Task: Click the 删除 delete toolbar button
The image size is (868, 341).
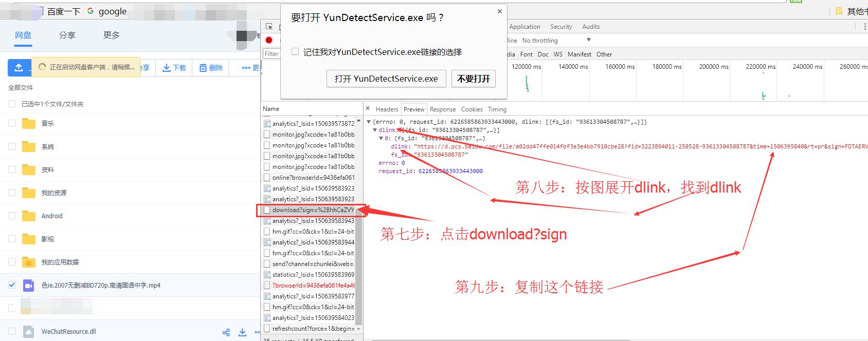Action: point(211,68)
